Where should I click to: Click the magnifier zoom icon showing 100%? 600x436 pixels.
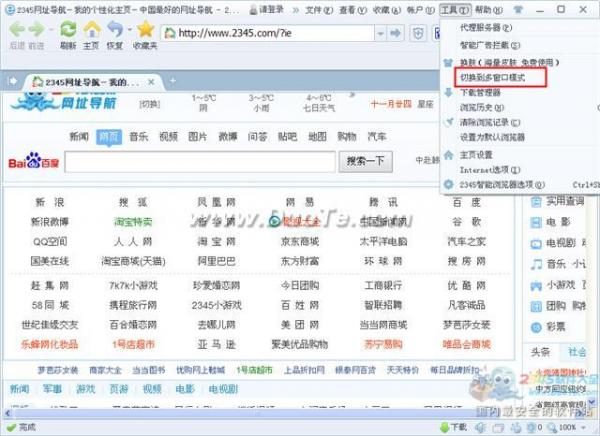[552, 427]
